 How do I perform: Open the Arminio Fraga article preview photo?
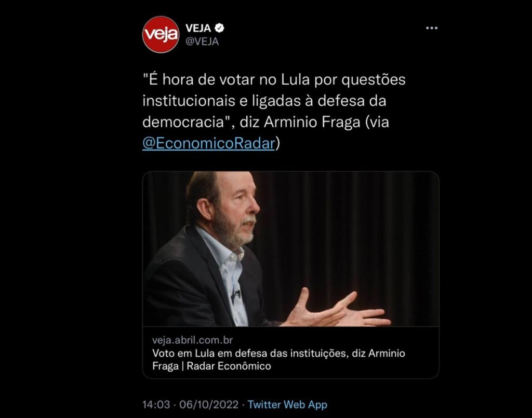coord(291,249)
